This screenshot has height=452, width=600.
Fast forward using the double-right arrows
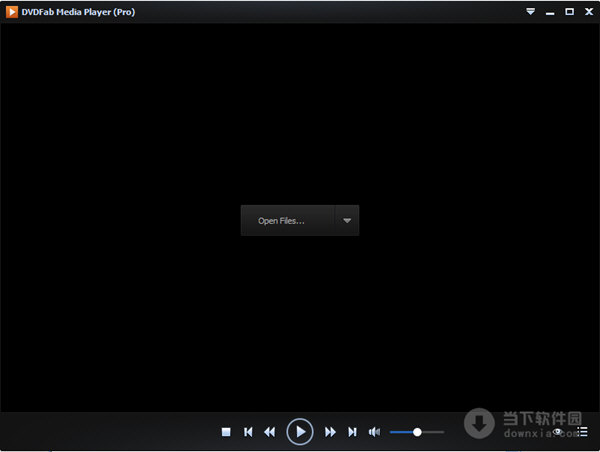tap(330, 432)
